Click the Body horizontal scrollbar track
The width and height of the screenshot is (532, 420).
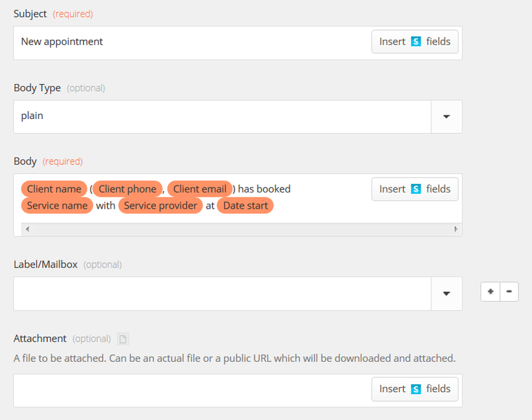[x=238, y=230]
